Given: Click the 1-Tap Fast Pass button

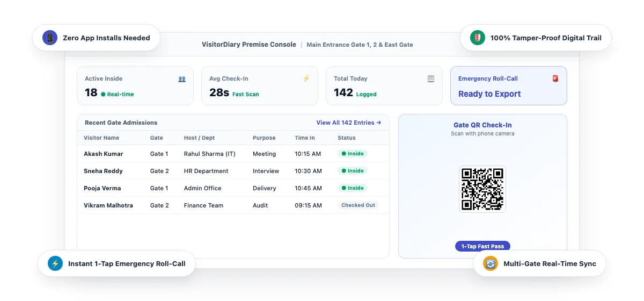Looking at the screenshot, I should click(x=482, y=246).
